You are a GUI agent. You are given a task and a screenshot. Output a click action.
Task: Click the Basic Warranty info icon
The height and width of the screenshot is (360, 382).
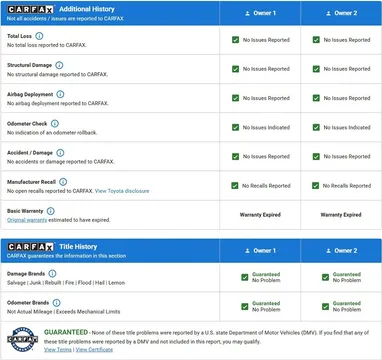point(50,211)
